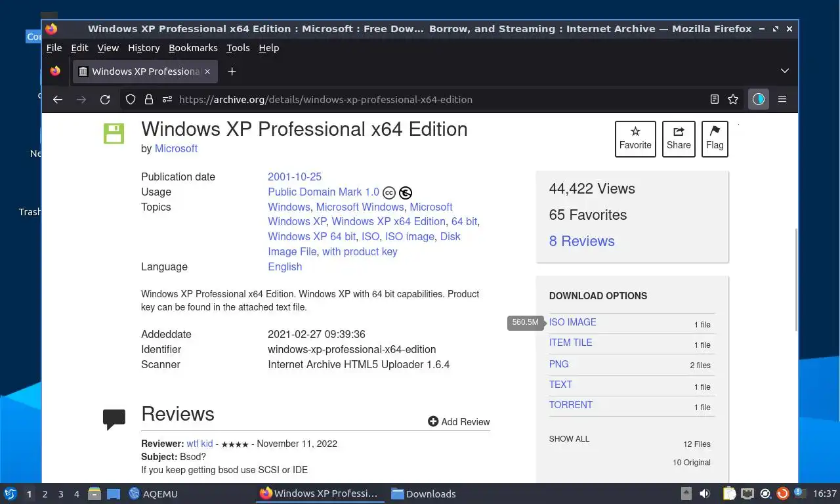The image size is (840, 504).
Task: Bookmark this page with the star icon
Action: pyautogui.click(x=733, y=100)
